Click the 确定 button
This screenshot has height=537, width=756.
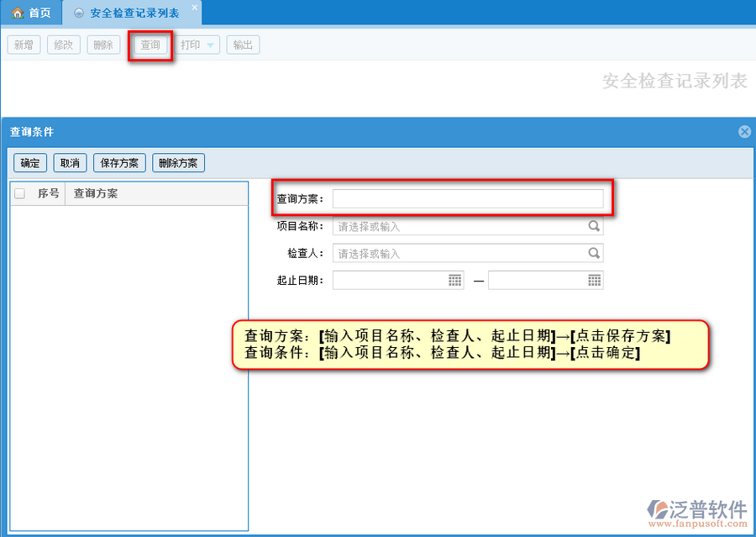pyautogui.click(x=29, y=163)
